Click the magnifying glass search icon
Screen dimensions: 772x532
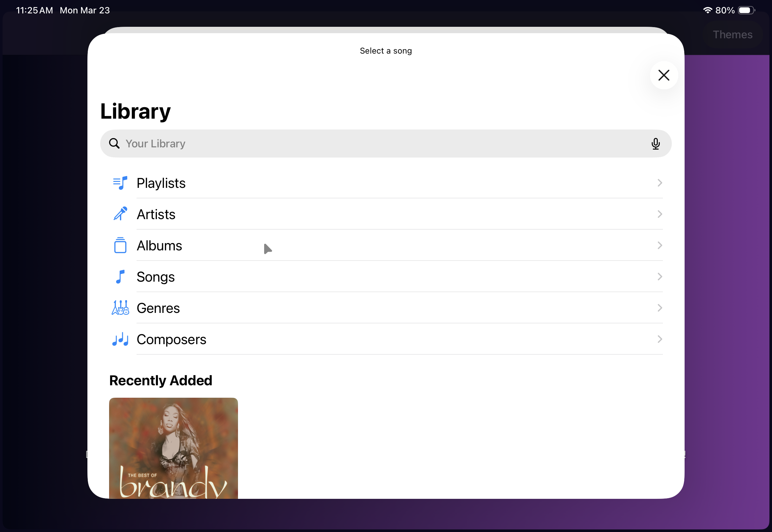(x=114, y=143)
